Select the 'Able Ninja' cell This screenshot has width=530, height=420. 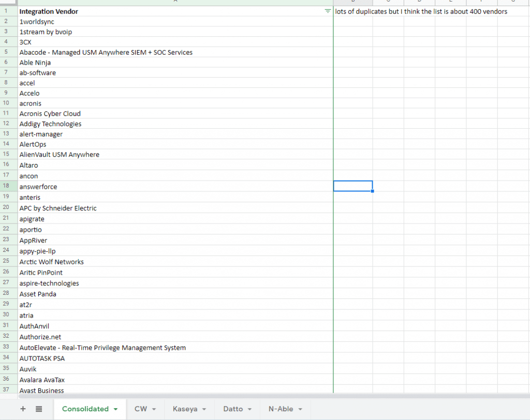175,62
